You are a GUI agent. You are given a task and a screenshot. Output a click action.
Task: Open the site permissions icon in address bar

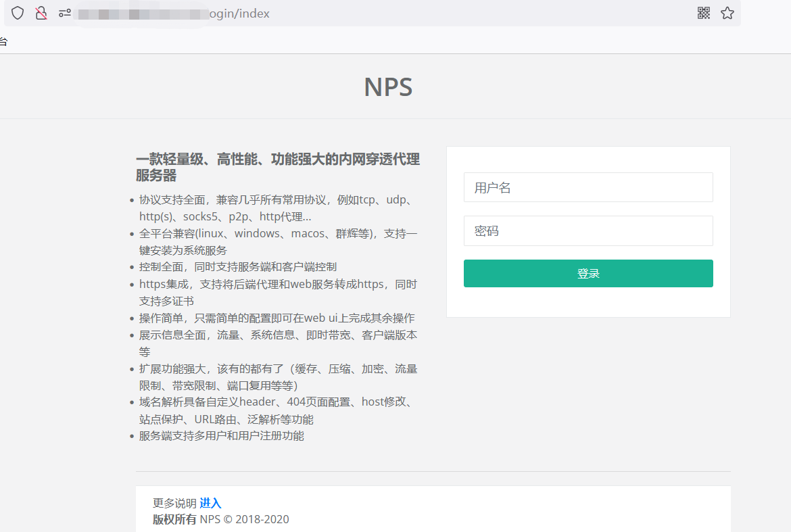tap(65, 13)
